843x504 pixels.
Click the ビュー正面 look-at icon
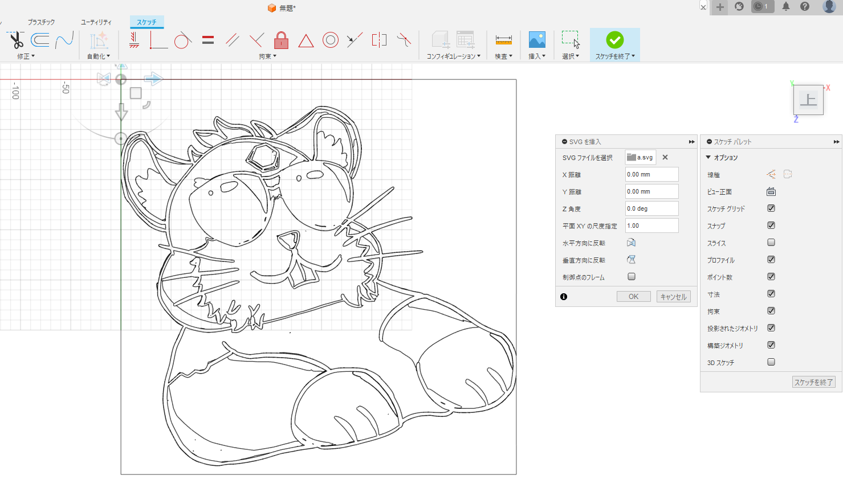coord(771,191)
